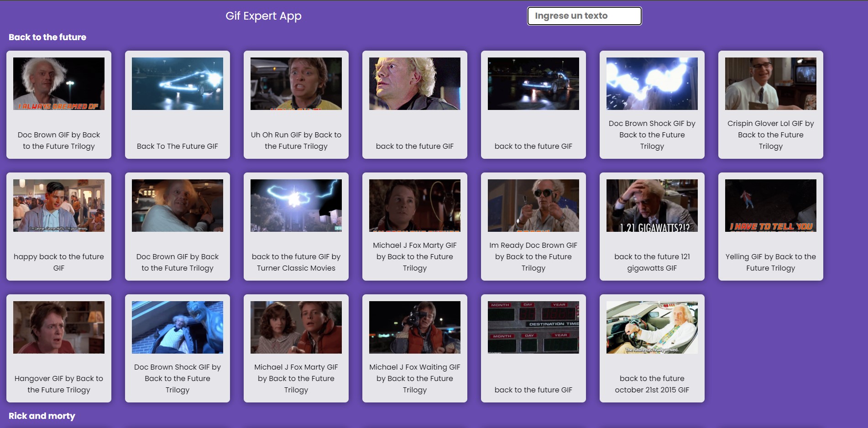The image size is (868, 428).
Task: Select the 'Back To The Future GIF' thumbnail
Action: click(x=177, y=84)
